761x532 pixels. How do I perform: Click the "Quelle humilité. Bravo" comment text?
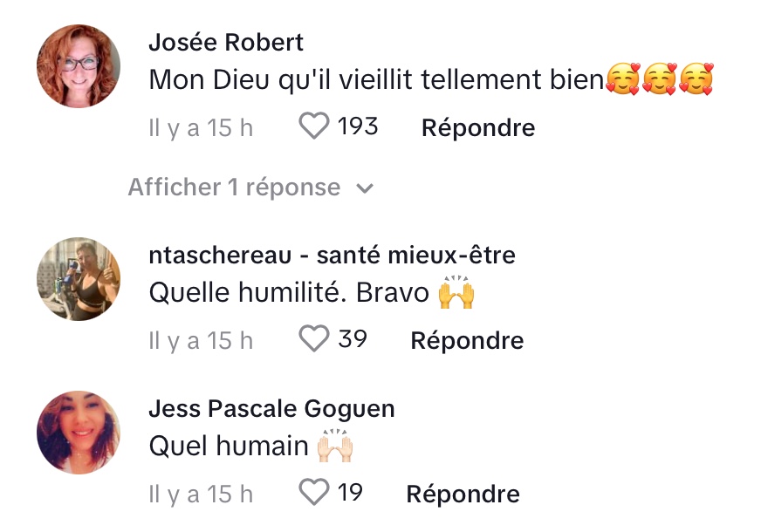[x=290, y=293]
